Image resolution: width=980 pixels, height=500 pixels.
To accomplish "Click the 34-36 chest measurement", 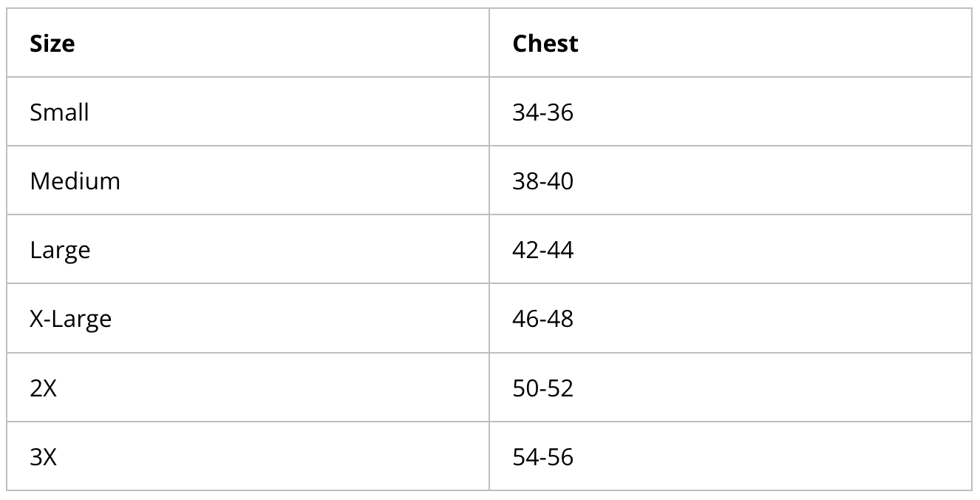I will coord(542,112).
